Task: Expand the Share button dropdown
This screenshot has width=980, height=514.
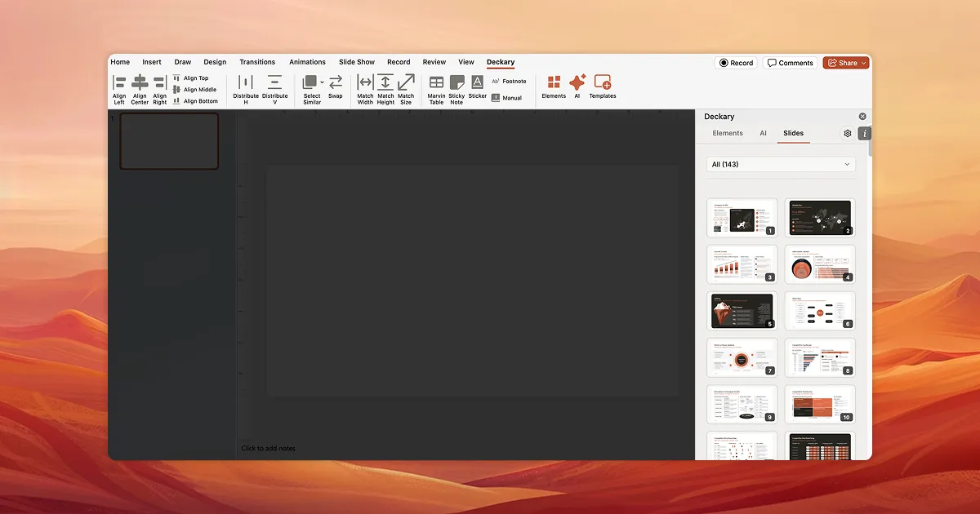Action: [864, 63]
